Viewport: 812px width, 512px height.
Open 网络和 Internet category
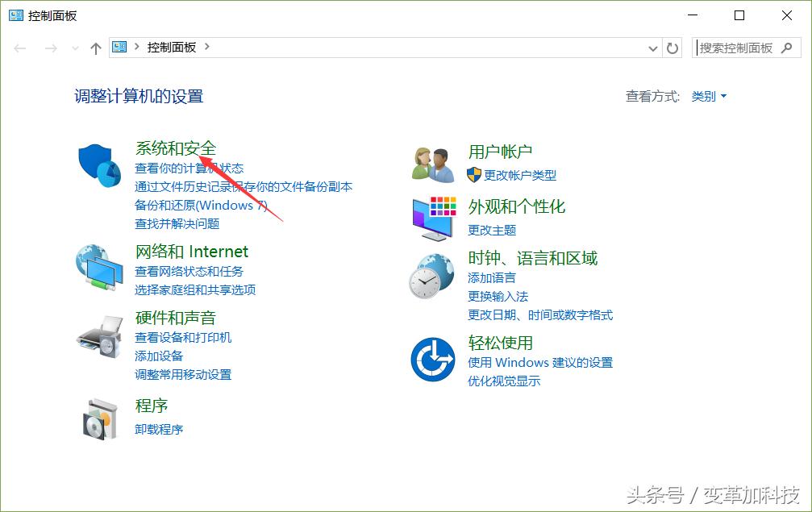(192, 252)
